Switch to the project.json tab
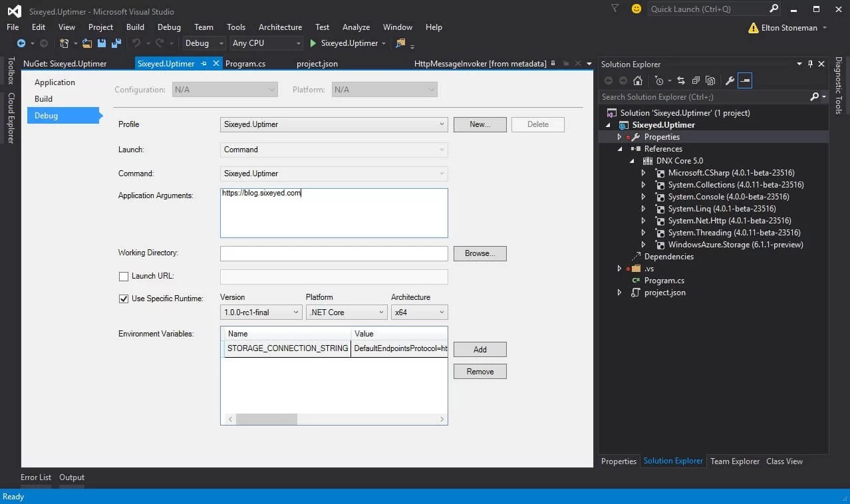Image resolution: width=850 pixels, height=504 pixels. click(x=317, y=64)
